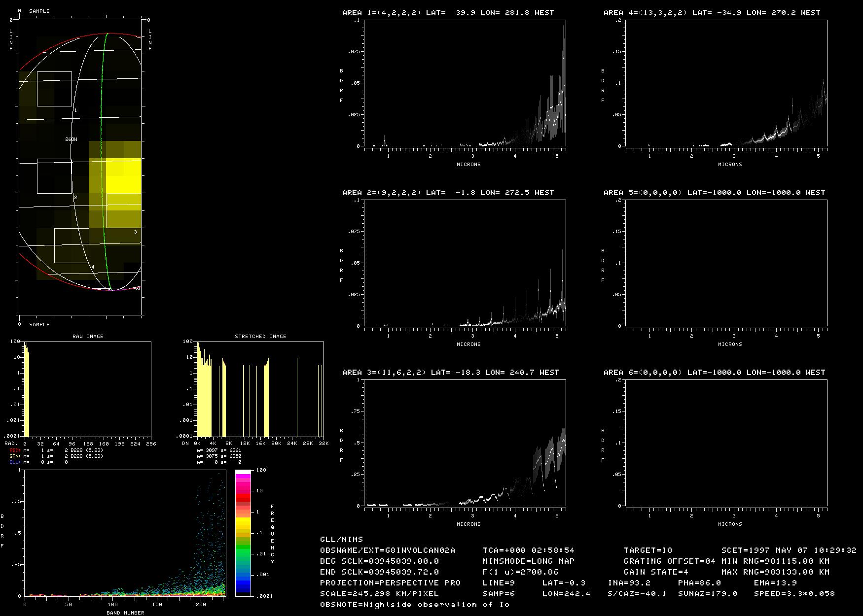Viewport: 863px width, 616px height.
Task: Click inside the AREA 2 spectrum graph
Action: click(x=465, y=263)
